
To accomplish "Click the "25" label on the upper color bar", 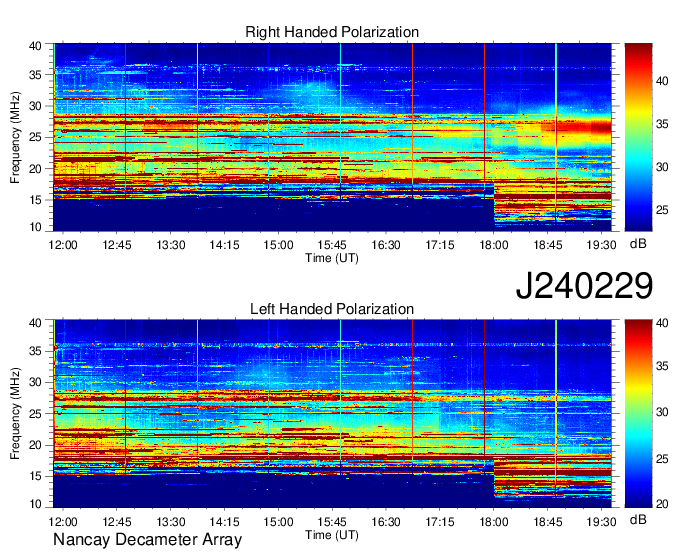I will tap(662, 210).
